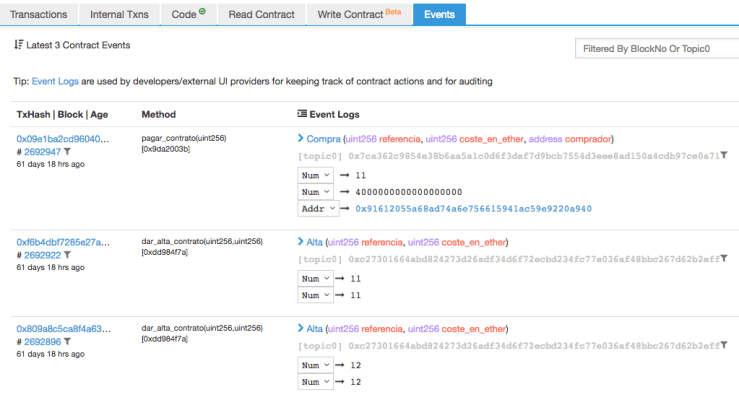739x400 pixels.
Task: Click filter icon beside block 2692922
Action: [67, 255]
